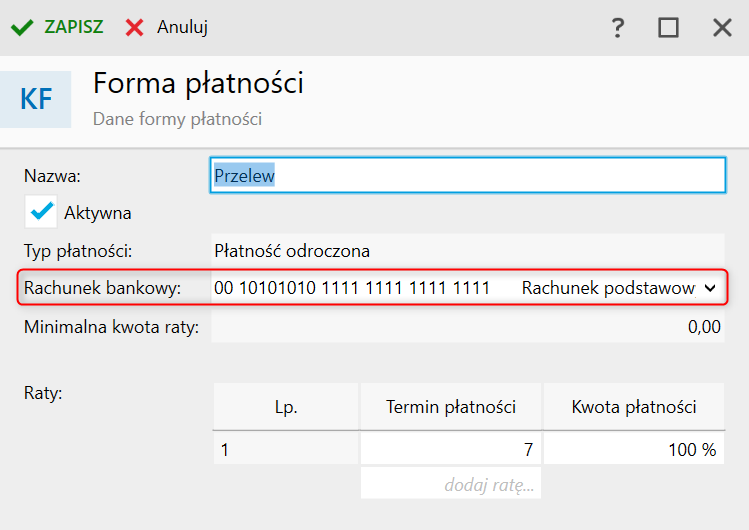Click the KF logo tile
Screen dimensions: 749x530
(36, 99)
